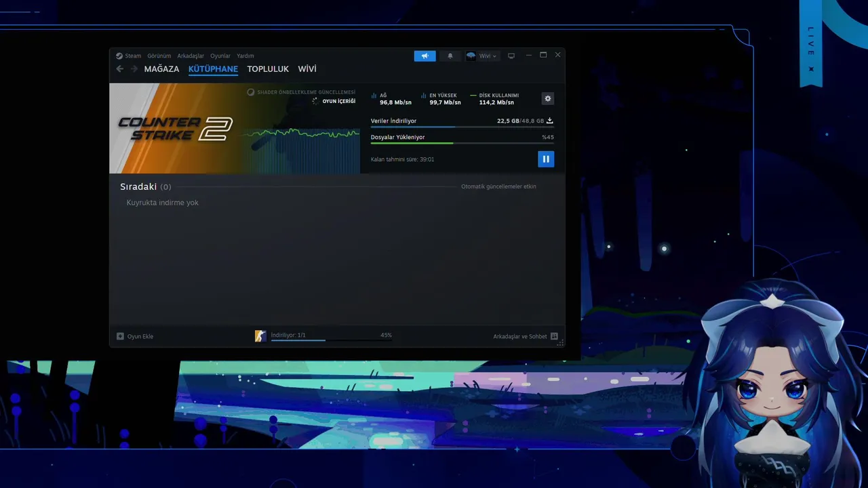Click the 22,5 GB downloaded value

coord(508,121)
